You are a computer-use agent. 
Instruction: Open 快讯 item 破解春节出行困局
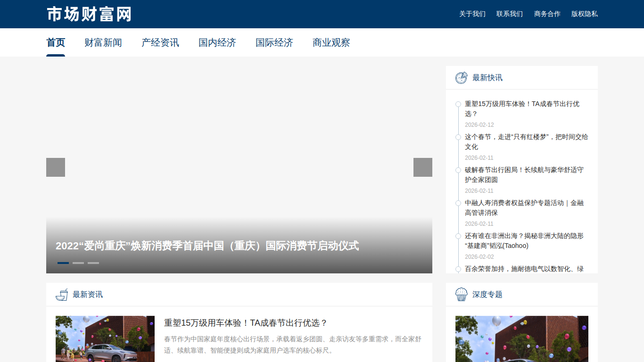[524, 175]
